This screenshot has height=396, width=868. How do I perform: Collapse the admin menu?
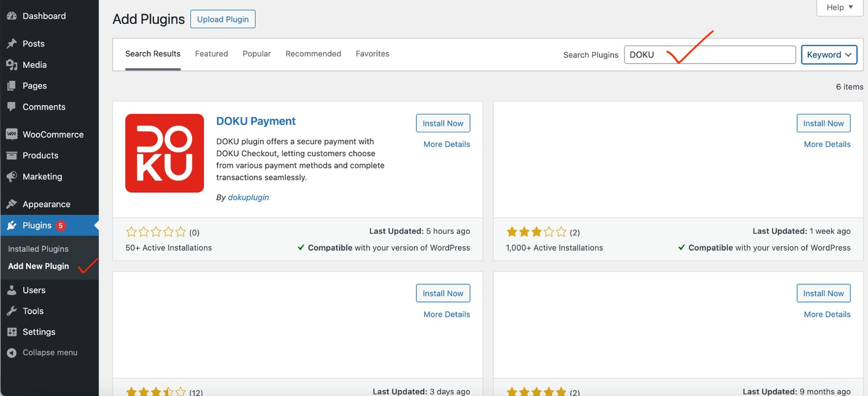(49, 352)
